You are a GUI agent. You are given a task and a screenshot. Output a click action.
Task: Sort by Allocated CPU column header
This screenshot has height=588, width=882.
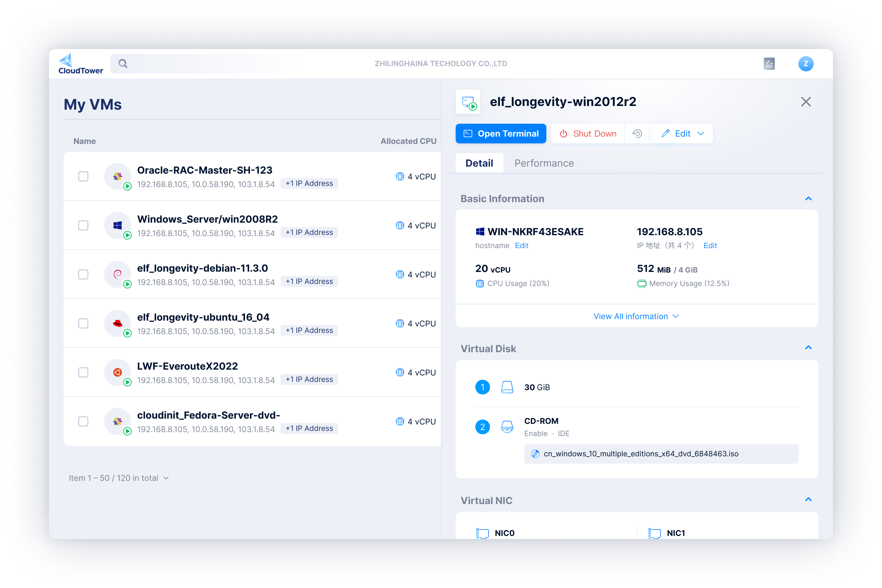tap(408, 141)
